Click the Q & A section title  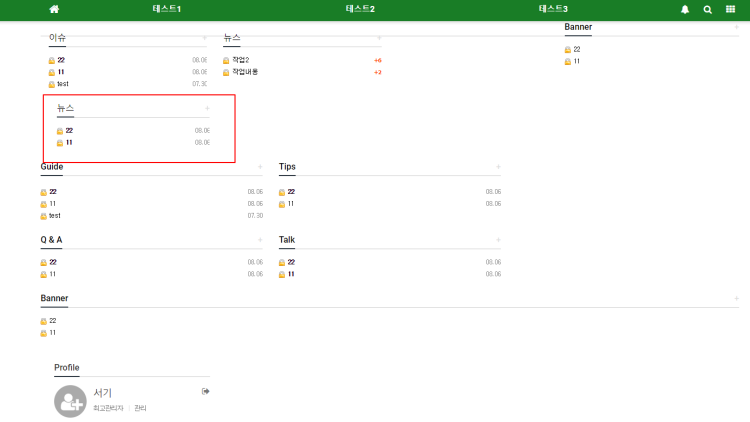point(51,240)
